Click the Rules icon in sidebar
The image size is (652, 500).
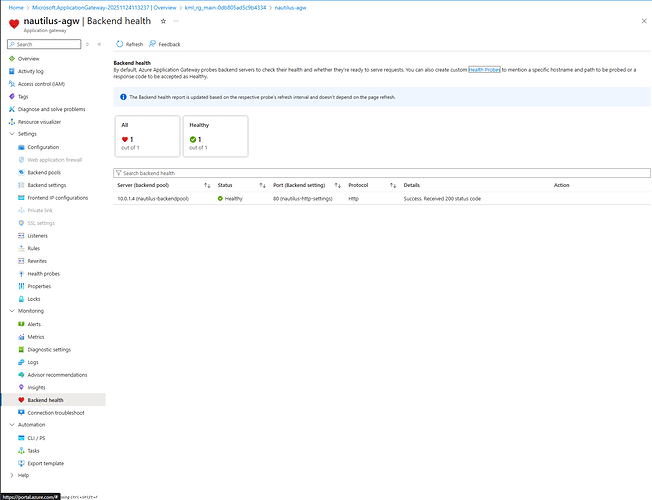point(21,248)
